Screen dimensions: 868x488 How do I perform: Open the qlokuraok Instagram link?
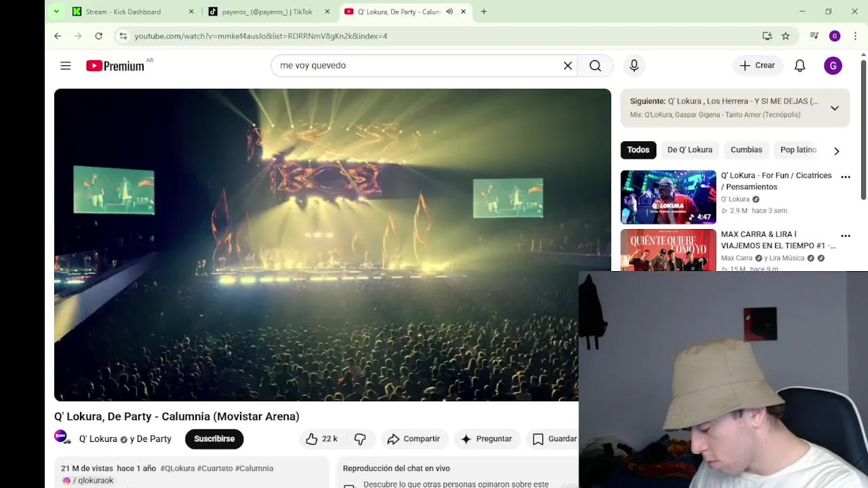pos(88,481)
